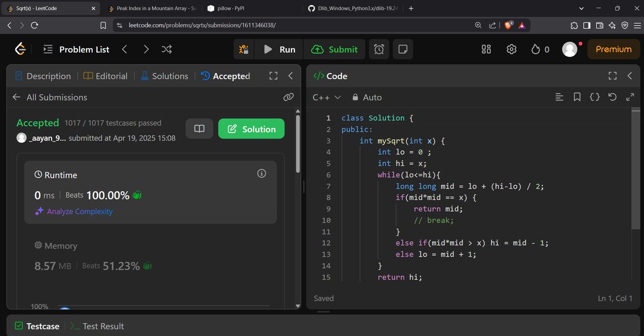Click the format code icon
644x336 pixels.
[x=559, y=97]
